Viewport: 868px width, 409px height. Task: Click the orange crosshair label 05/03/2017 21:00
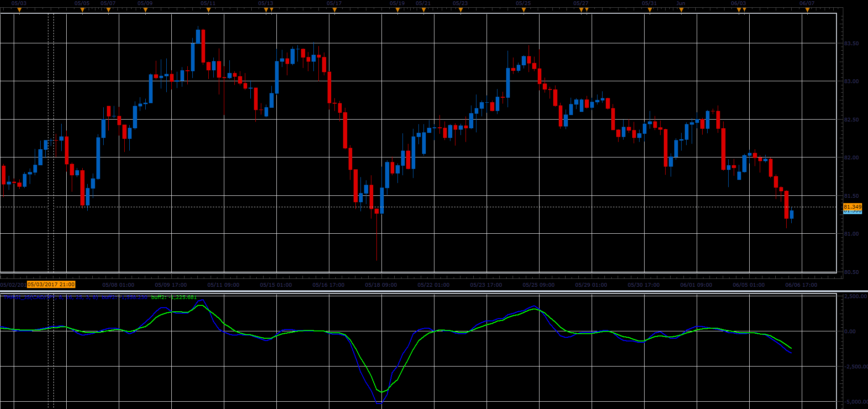(51, 284)
